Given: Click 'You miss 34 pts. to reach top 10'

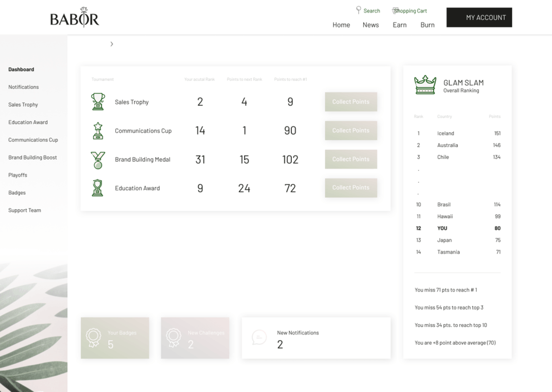Looking at the screenshot, I should point(450,325).
